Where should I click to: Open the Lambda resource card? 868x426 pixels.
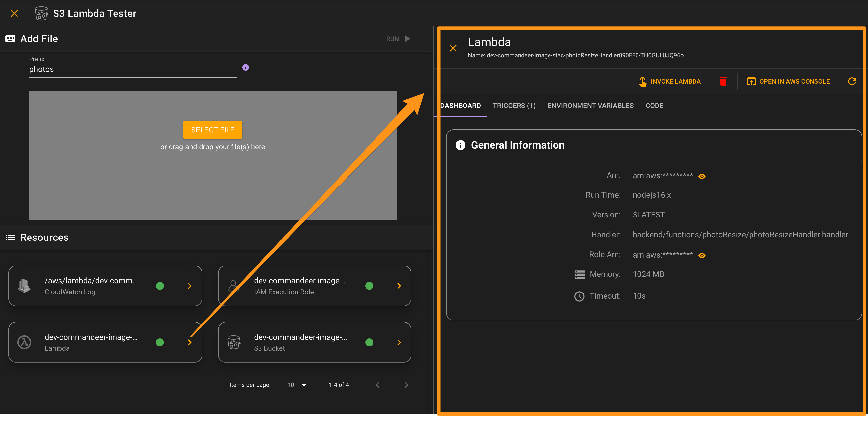point(105,342)
